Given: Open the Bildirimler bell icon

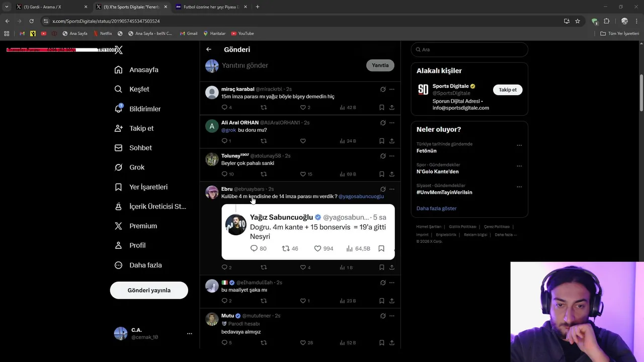Looking at the screenshot, I should pos(119,109).
